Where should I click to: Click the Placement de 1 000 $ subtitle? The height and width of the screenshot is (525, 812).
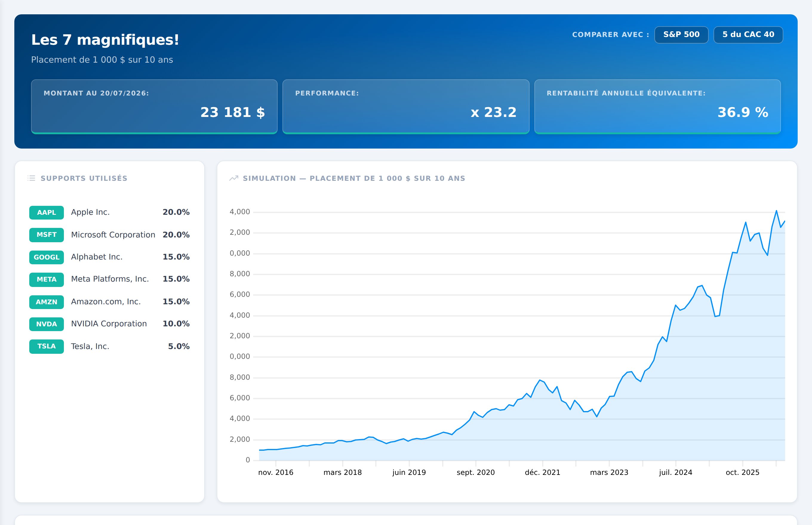coord(102,60)
